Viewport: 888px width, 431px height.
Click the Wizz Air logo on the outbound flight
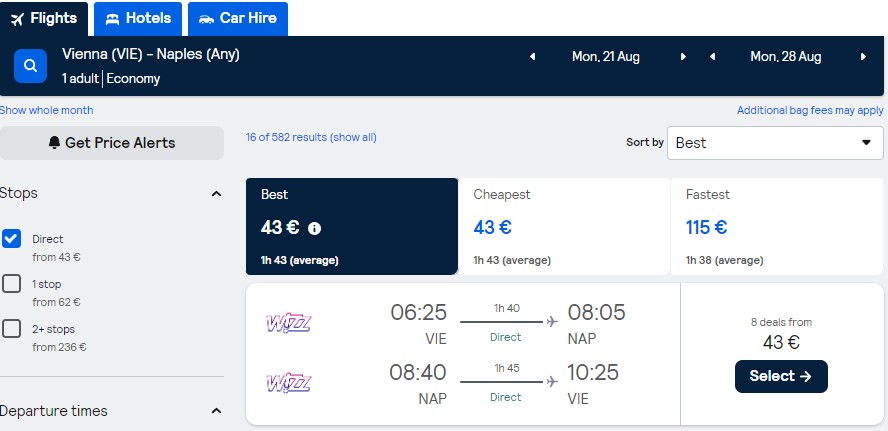coord(289,323)
